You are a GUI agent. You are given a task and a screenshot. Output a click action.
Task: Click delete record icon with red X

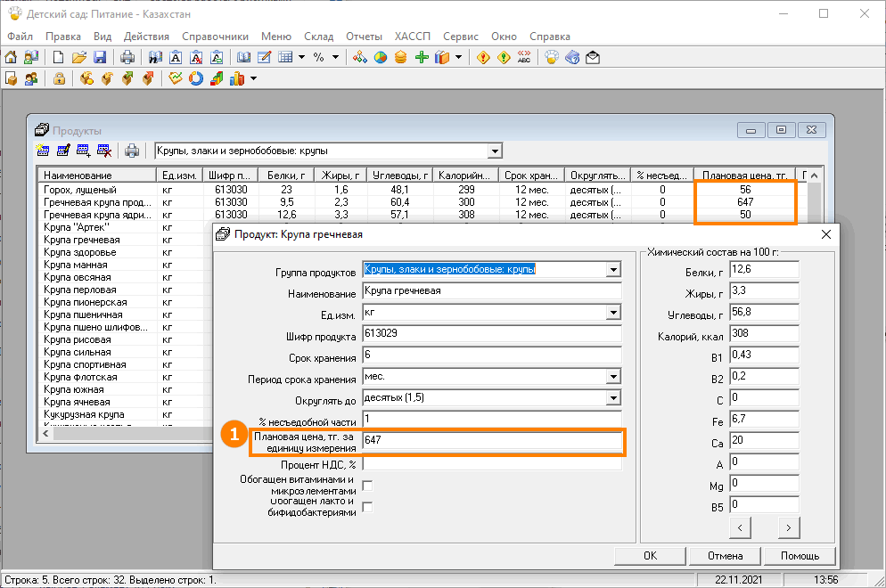[104, 151]
